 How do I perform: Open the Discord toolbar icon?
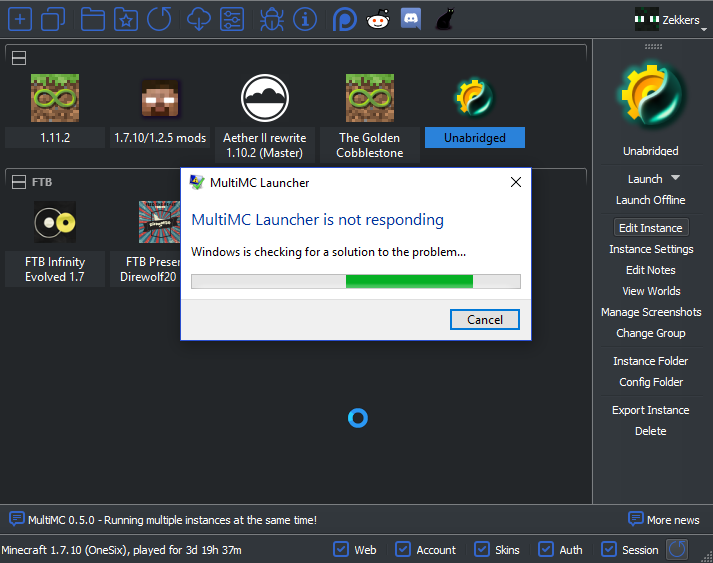411,20
